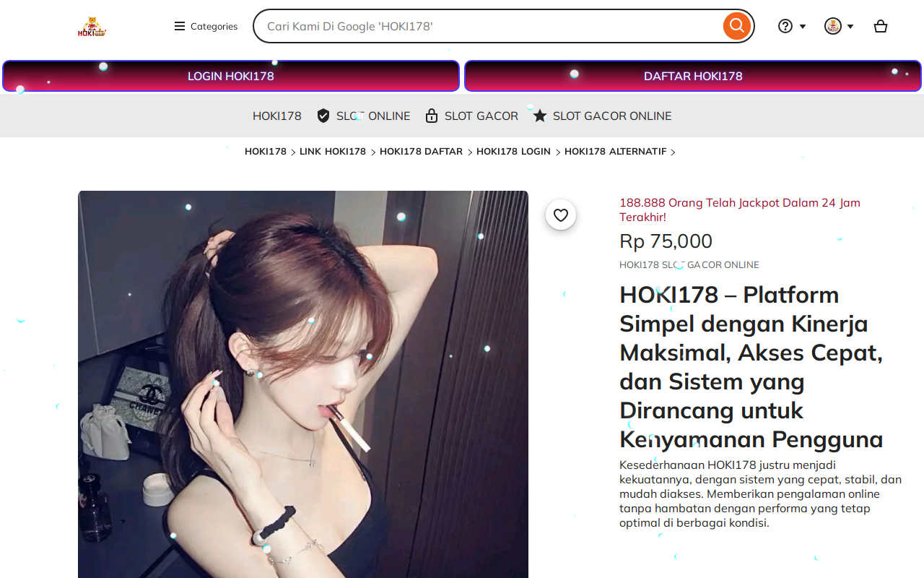
Task: Click the shield icon beside SLOT ONLINE
Action: [323, 116]
